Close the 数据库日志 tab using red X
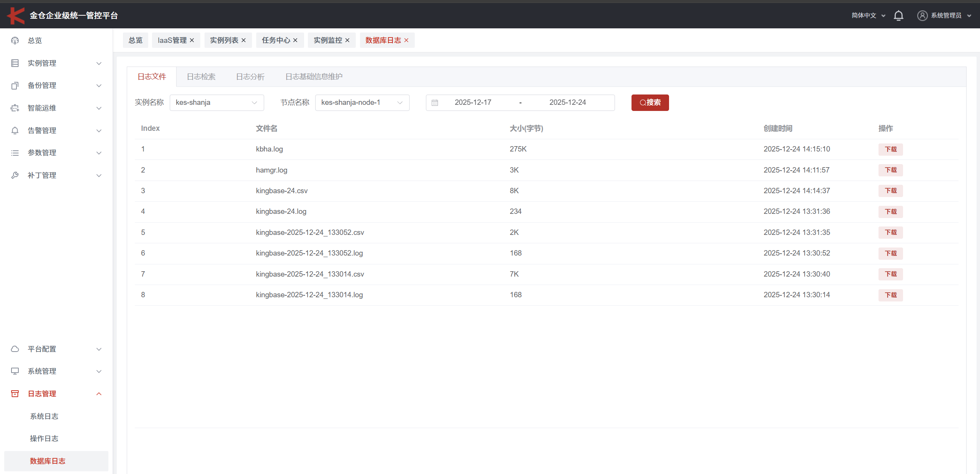This screenshot has width=980, height=474. [x=406, y=40]
